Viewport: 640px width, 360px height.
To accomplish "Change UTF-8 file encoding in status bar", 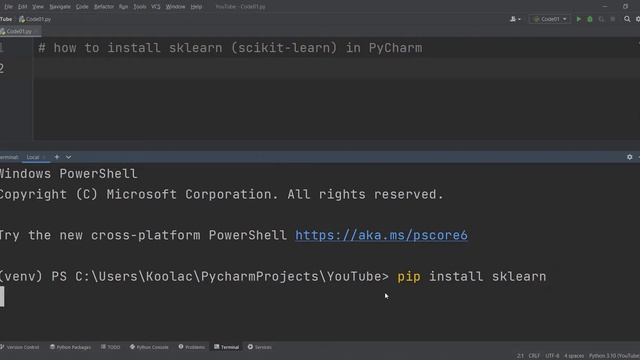I will tap(552, 356).
